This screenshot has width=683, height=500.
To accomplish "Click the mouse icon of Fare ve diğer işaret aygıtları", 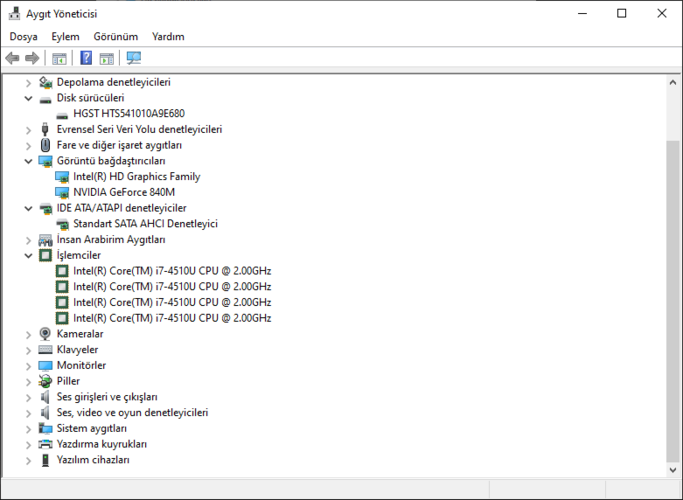I will tap(45, 145).
